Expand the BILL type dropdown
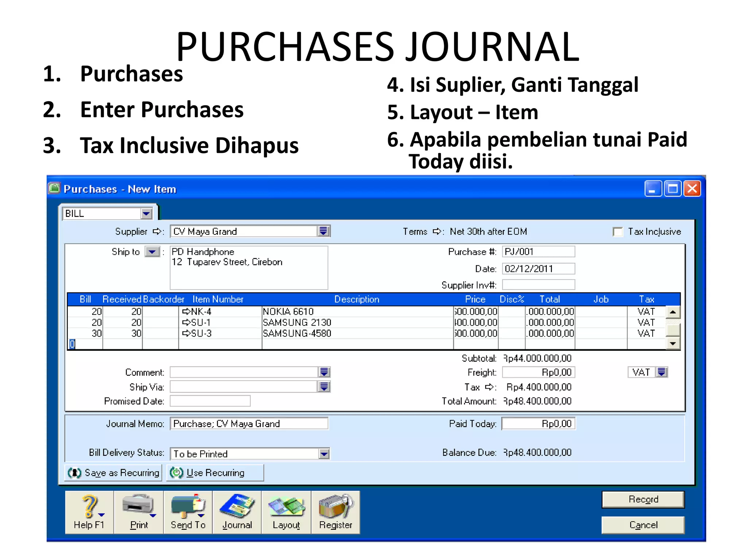 [146, 214]
